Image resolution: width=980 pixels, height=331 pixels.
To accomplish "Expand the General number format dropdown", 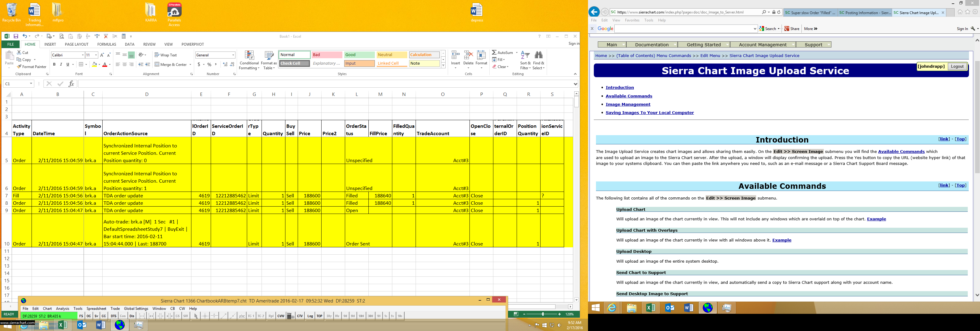I will pyautogui.click(x=233, y=55).
